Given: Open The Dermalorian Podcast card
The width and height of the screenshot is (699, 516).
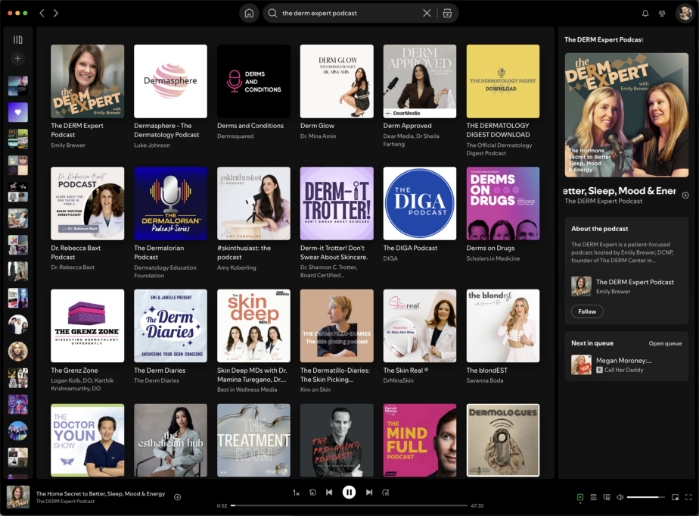Looking at the screenshot, I should 170,223.
